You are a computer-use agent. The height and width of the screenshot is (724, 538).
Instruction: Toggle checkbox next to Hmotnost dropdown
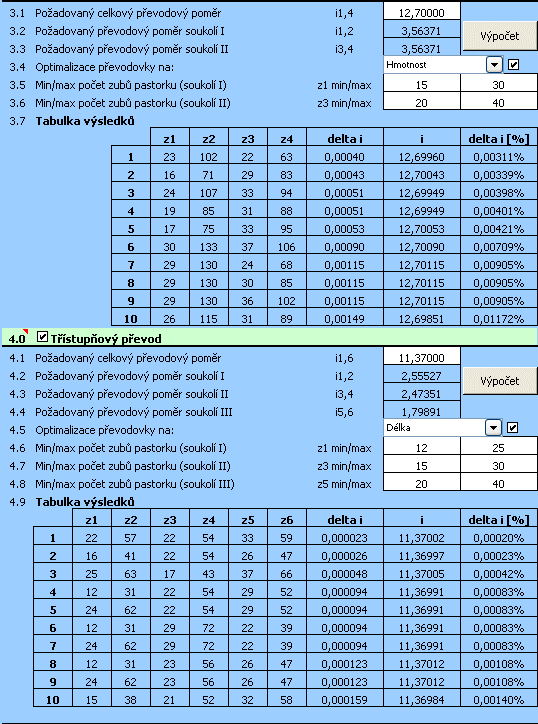513,65
